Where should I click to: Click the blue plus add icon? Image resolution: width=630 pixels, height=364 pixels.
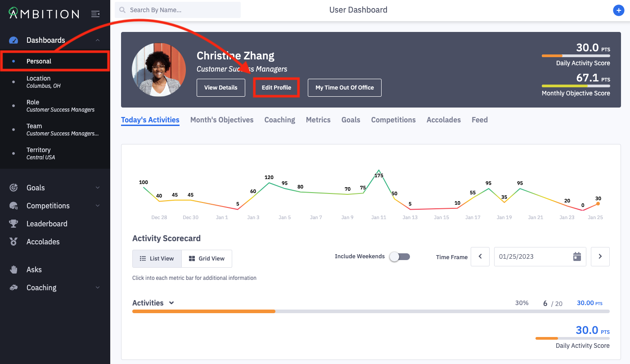[x=619, y=10]
